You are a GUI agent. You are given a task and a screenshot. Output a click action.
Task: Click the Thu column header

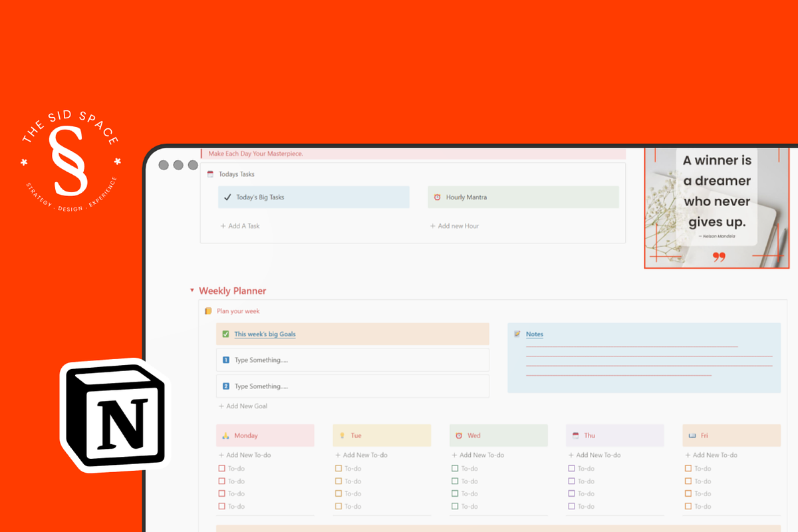pos(615,436)
